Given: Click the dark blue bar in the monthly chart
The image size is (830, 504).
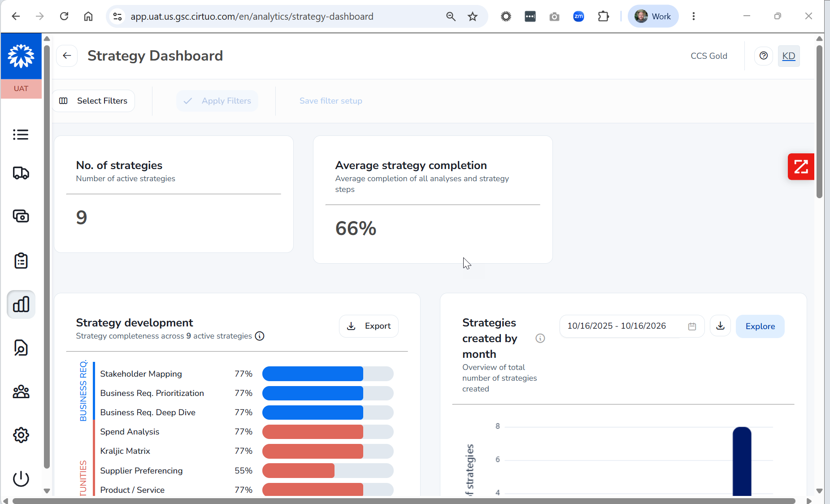Looking at the screenshot, I should tap(742, 461).
